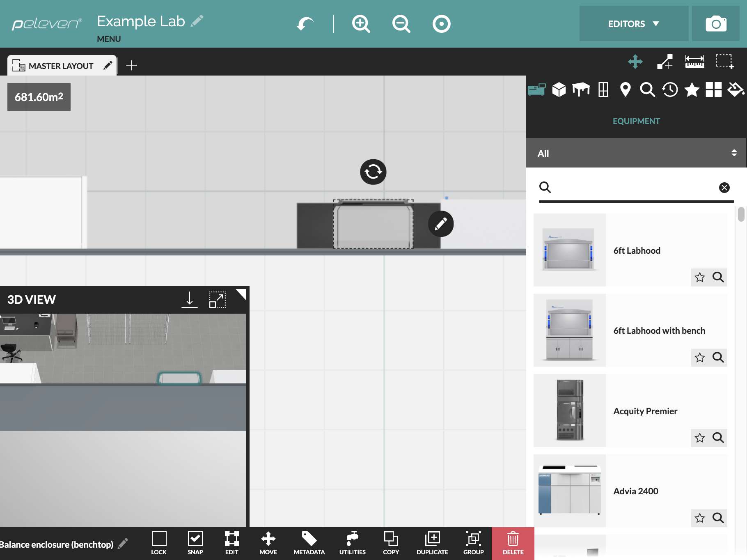Rename the MASTER LAYOUT tab via pencil
This screenshot has width=747, height=560.
pos(108,66)
